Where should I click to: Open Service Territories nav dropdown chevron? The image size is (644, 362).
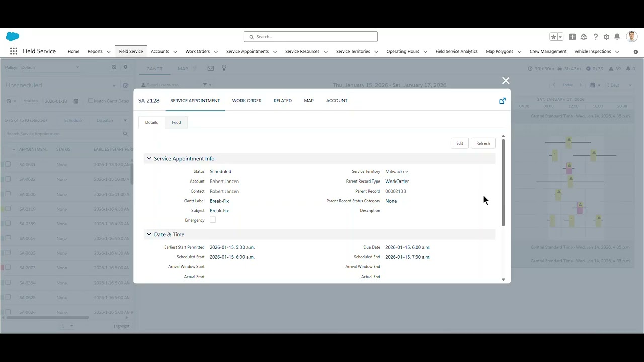(376, 52)
